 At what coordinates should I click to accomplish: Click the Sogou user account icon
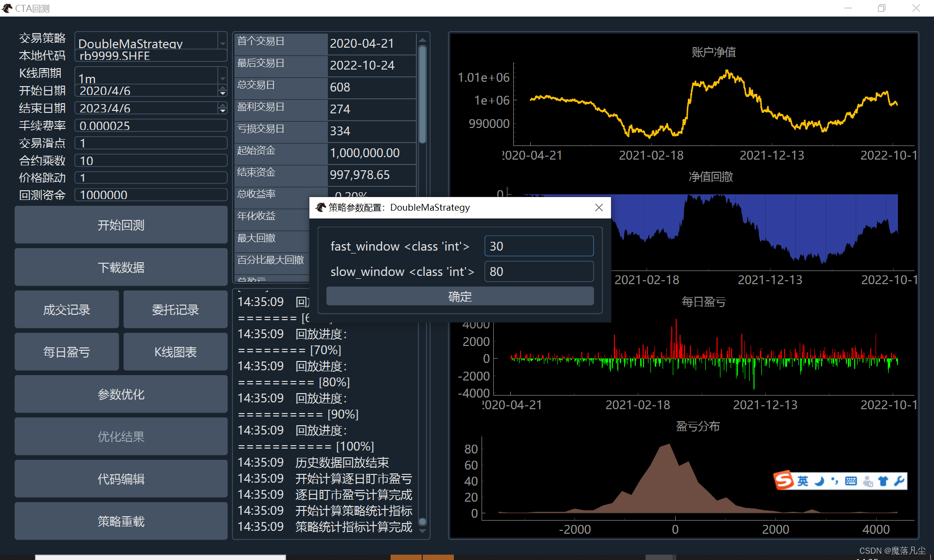click(867, 481)
